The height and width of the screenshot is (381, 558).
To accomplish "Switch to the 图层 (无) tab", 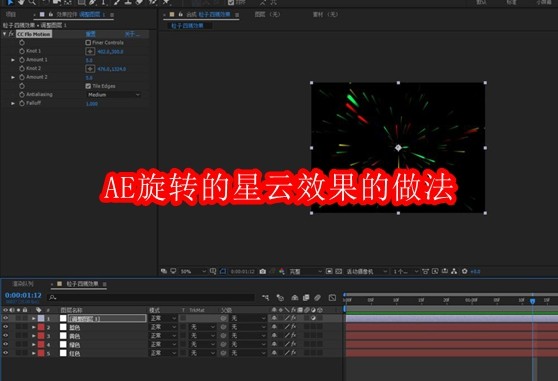I will tap(267, 15).
